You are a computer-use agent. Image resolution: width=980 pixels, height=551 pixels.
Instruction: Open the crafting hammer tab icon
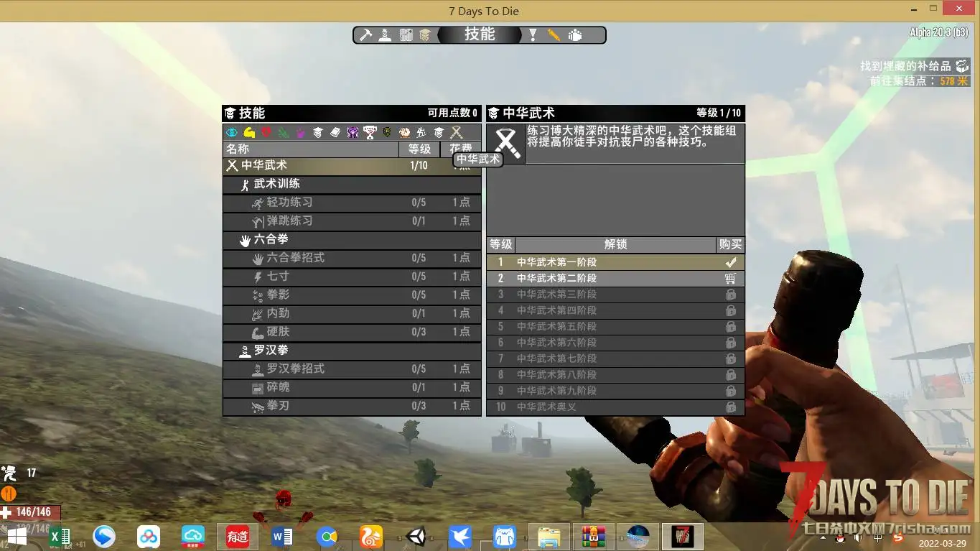(x=366, y=34)
